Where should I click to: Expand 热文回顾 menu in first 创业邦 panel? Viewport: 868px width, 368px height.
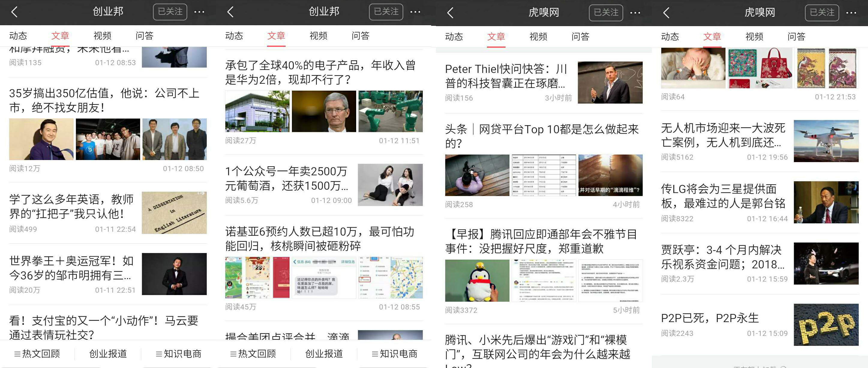pos(37,354)
